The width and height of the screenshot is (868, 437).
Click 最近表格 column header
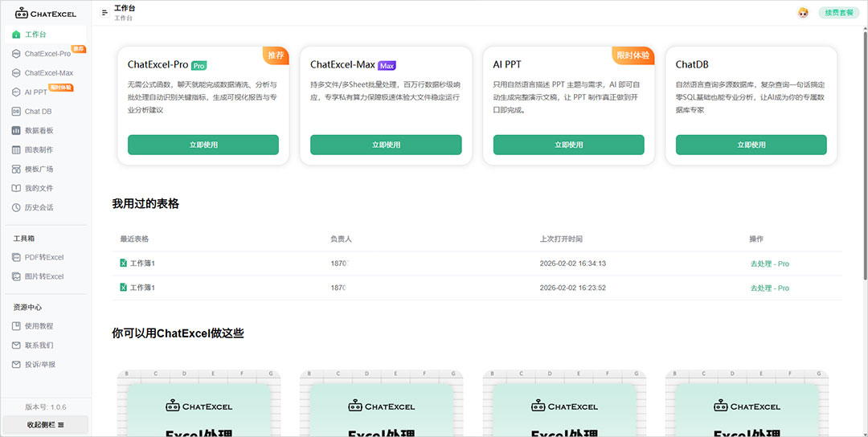[x=134, y=239]
